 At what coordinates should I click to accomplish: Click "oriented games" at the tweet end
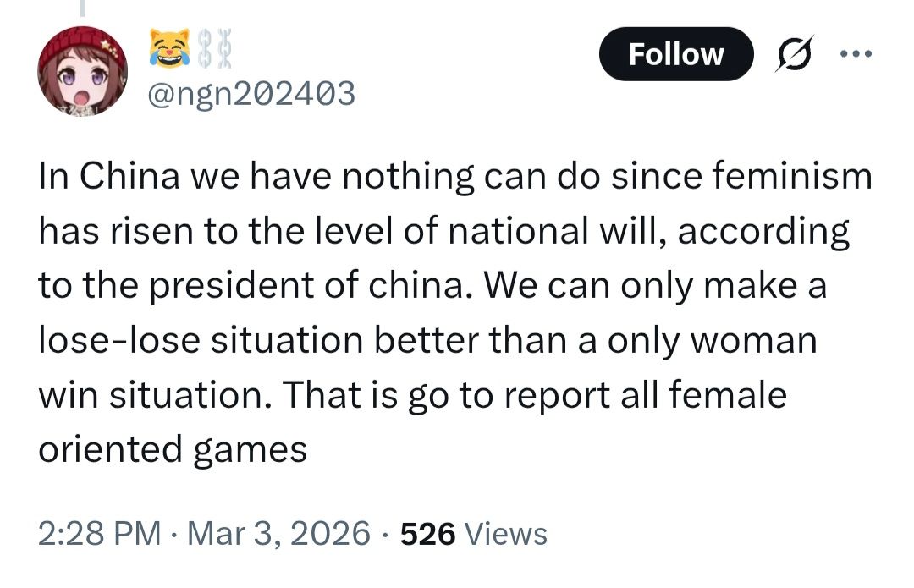click(x=172, y=450)
